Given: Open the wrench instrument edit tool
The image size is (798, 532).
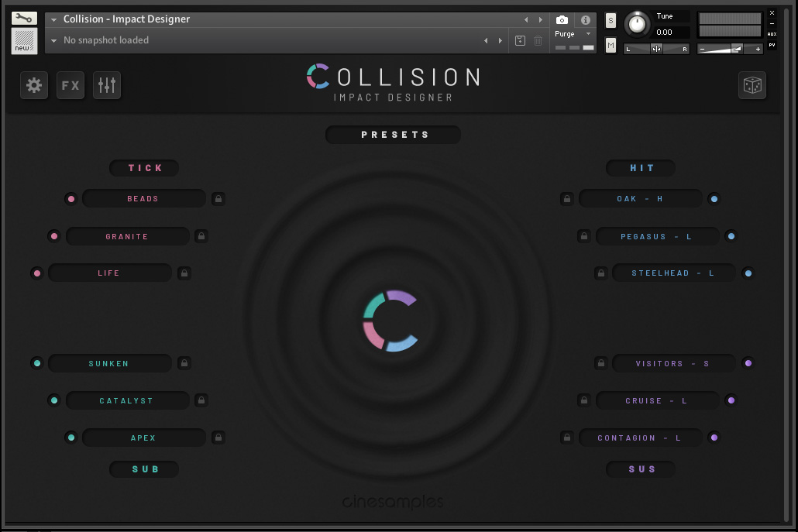Looking at the screenshot, I should click(24, 19).
